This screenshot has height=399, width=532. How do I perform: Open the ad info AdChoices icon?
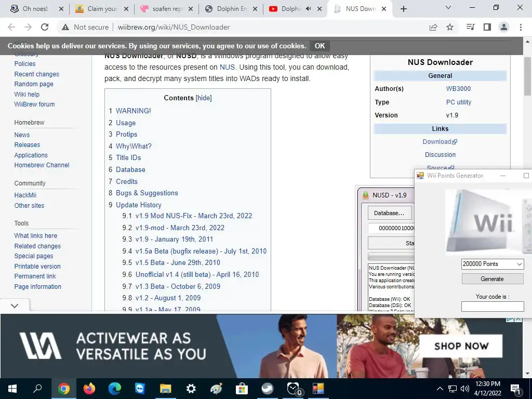(510, 319)
